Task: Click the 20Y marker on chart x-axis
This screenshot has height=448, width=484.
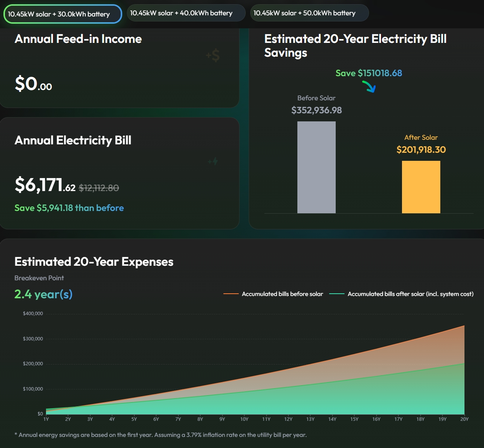Action: coord(464,419)
